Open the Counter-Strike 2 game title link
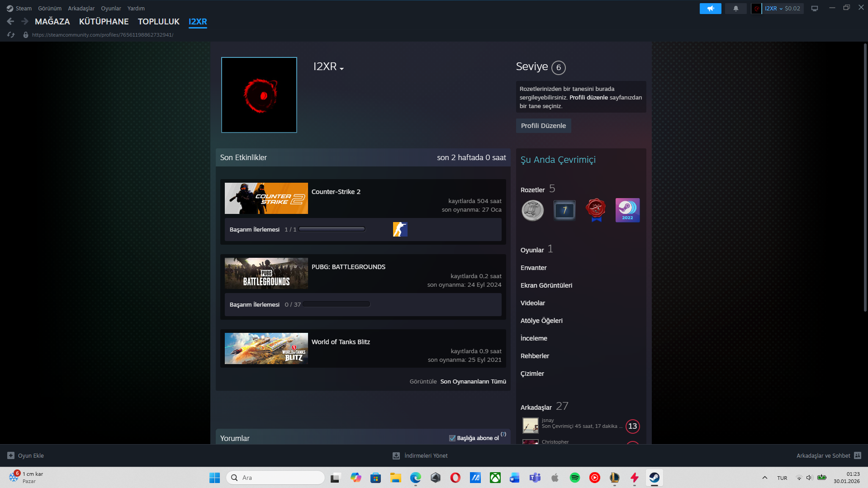The height and width of the screenshot is (488, 868). tap(336, 192)
